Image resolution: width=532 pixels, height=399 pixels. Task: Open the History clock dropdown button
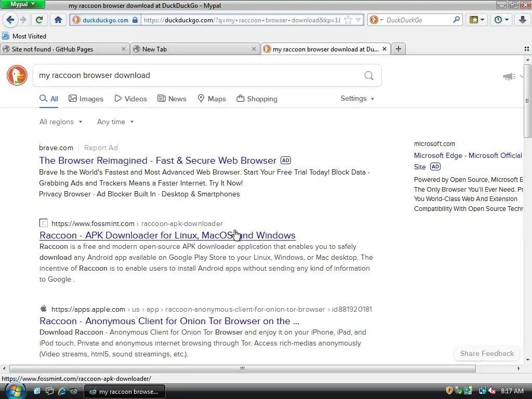coord(501,20)
